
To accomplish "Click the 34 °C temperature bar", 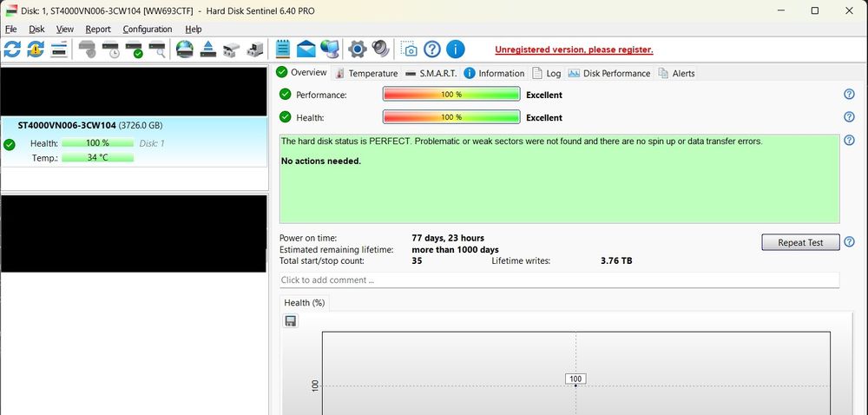I will 97,158.
